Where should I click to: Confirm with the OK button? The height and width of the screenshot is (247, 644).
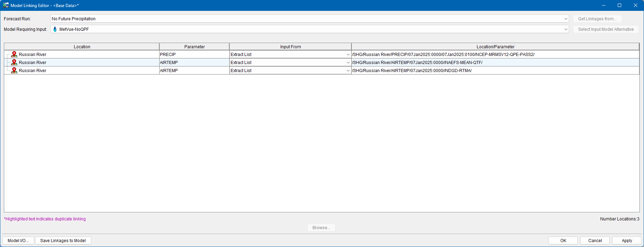coord(563,241)
